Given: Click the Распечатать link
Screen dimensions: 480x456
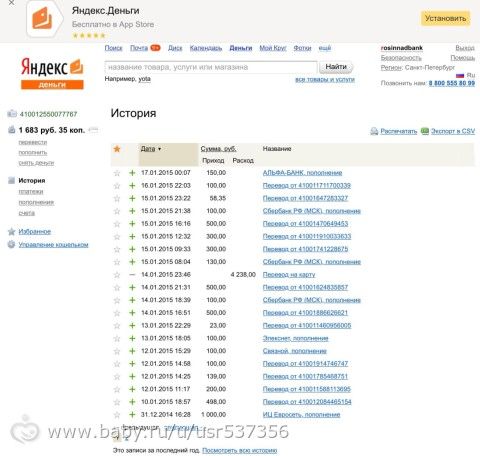Looking at the screenshot, I should coord(399,131).
